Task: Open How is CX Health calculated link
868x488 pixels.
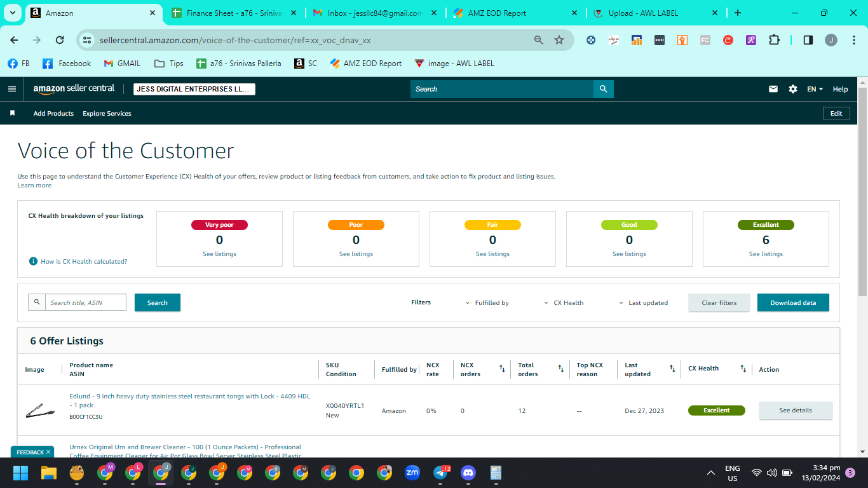Action: 84,261
